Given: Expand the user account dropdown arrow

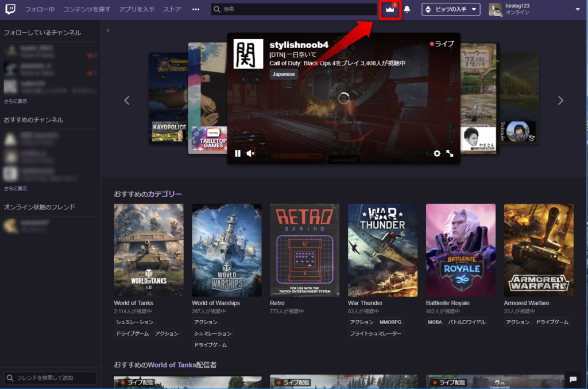Looking at the screenshot, I should [x=578, y=9].
